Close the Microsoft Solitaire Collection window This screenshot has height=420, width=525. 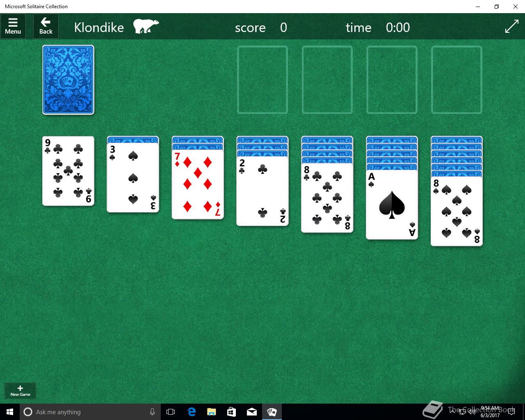(x=516, y=7)
